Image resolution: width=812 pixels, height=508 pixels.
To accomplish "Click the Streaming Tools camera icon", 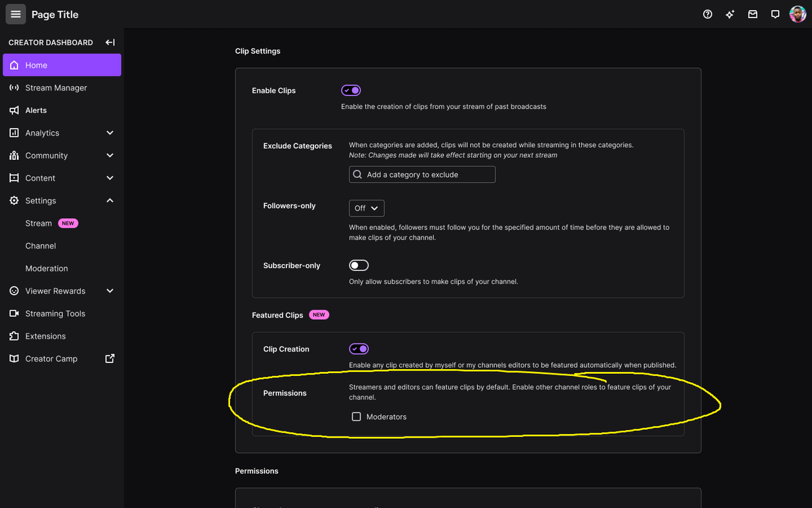I will (14, 314).
